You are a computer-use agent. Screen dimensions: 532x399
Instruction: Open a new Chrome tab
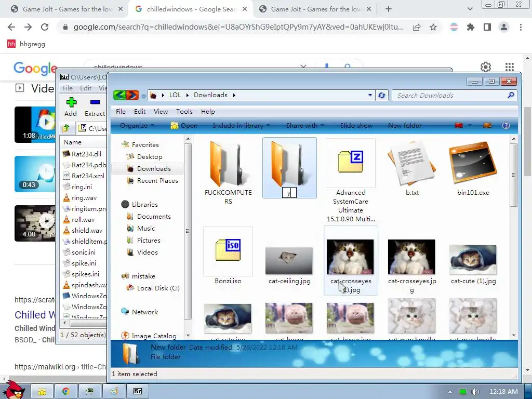pyautogui.click(x=389, y=9)
